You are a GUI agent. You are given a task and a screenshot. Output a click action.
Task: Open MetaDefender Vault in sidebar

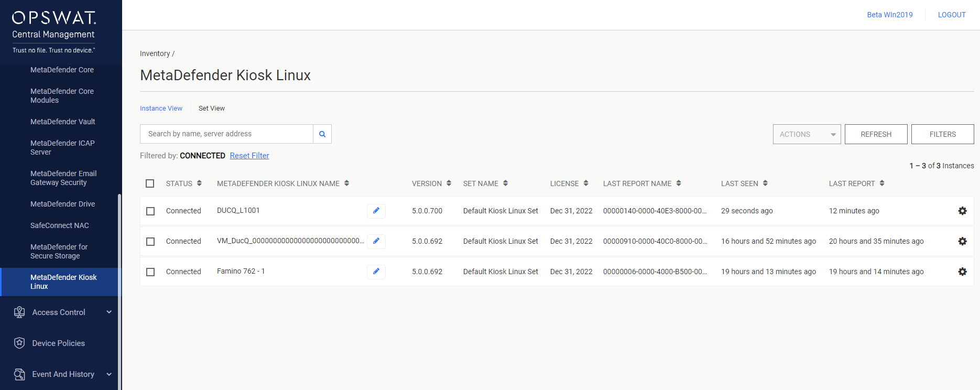click(63, 122)
